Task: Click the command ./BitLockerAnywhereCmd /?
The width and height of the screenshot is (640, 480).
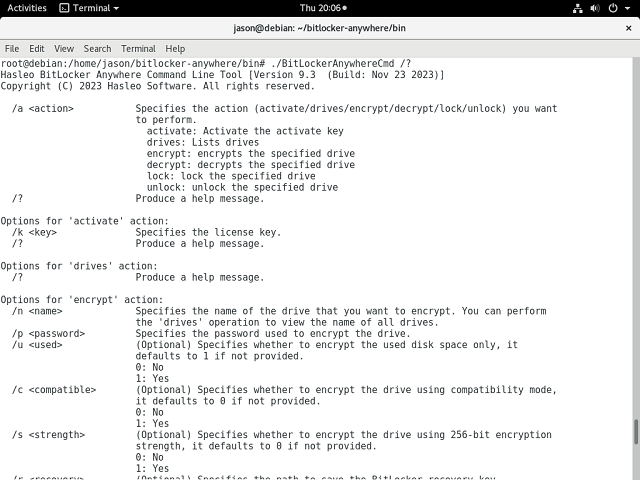Action: pyautogui.click(x=341, y=64)
